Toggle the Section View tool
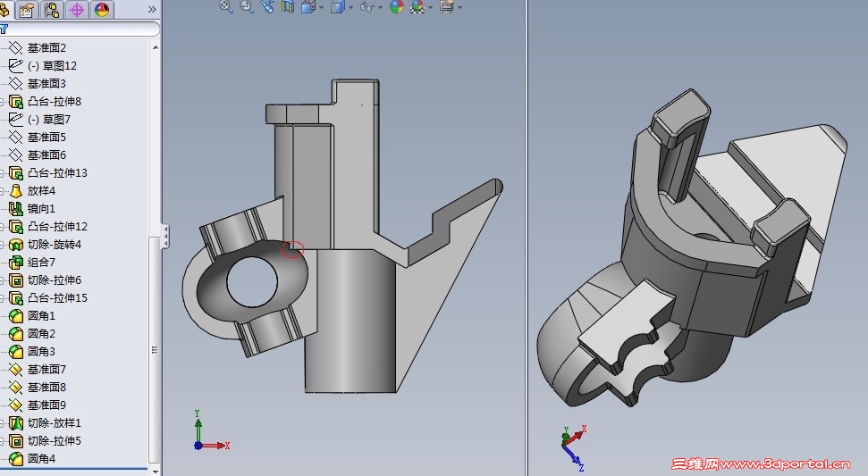 pyautogui.click(x=288, y=6)
